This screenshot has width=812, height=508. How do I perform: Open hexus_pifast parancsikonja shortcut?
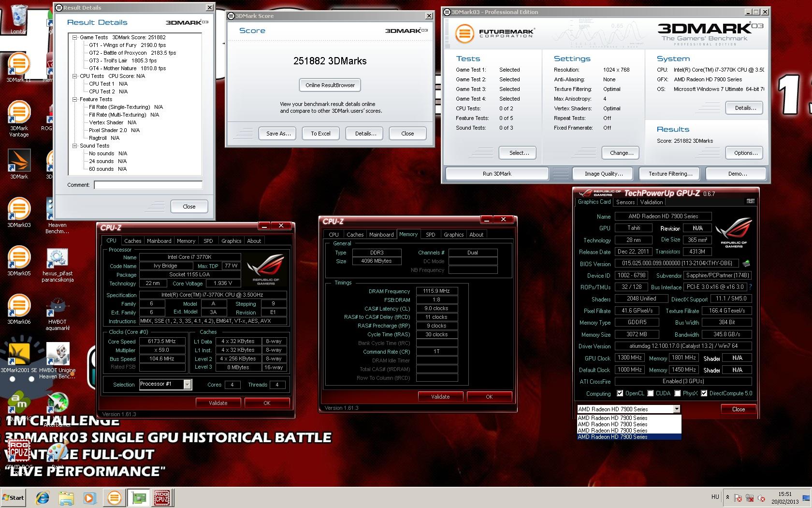click(58, 265)
